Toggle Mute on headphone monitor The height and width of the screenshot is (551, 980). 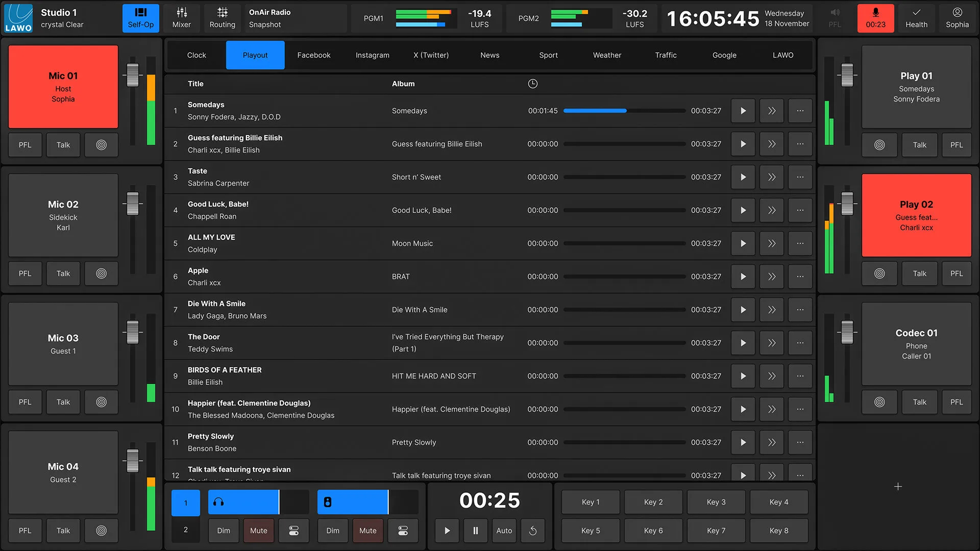258,531
